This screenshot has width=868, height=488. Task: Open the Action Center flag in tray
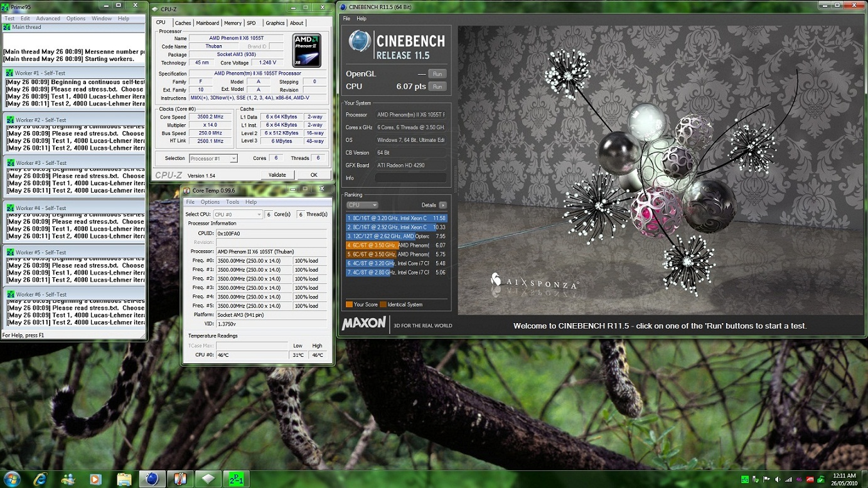pyautogui.click(x=767, y=480)
